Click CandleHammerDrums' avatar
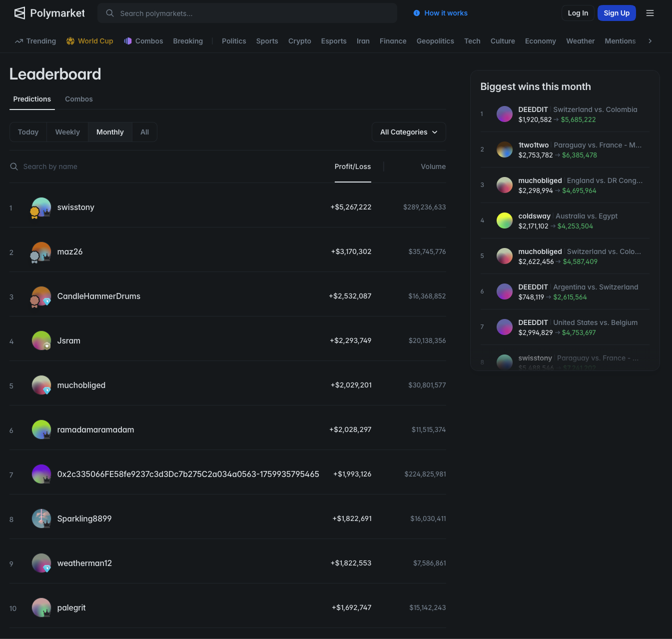 41,296
